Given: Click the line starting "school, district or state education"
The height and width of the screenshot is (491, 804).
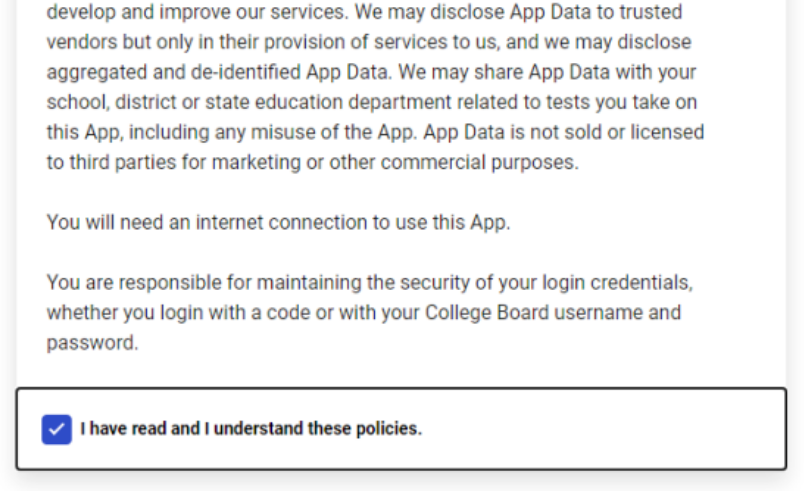Looking at the screenshot, I should click(x=371, y=103).
